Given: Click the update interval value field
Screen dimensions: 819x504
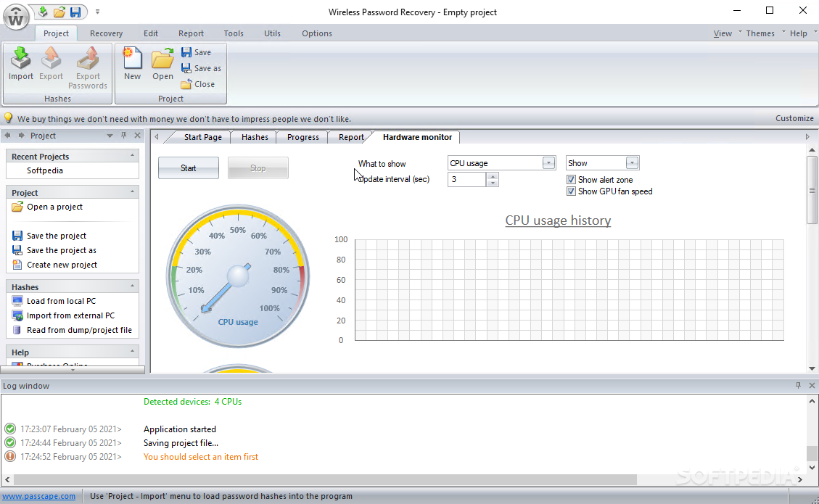Looking at the screenshot, I should click(x=467, y=179).
